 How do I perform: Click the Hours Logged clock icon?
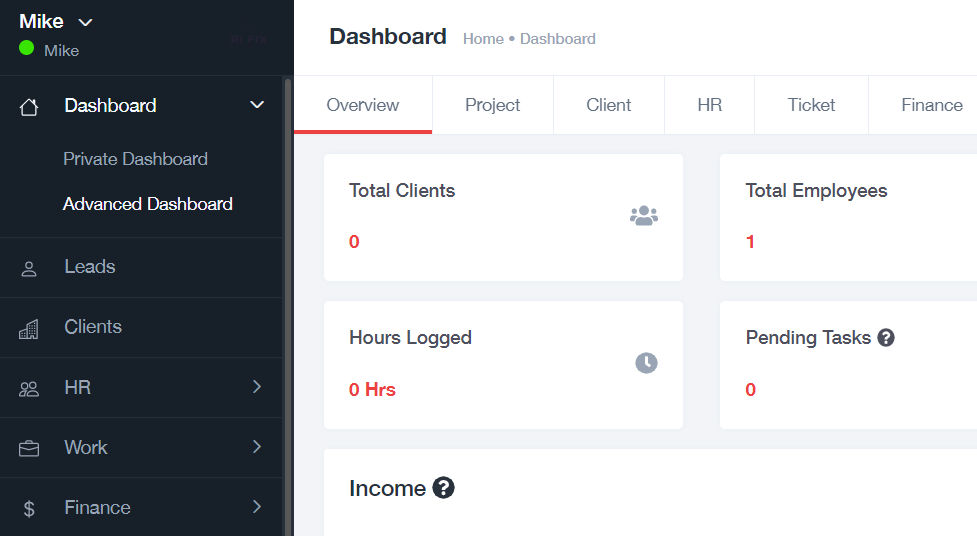646,362
